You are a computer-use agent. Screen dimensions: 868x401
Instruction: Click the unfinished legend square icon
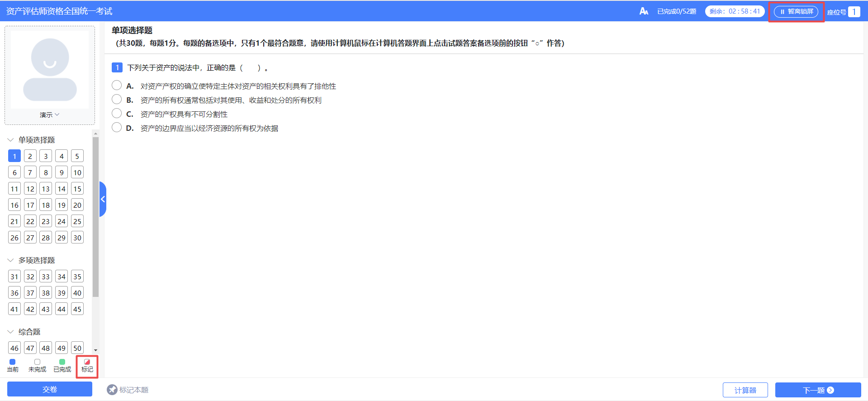tap(38, 362)
